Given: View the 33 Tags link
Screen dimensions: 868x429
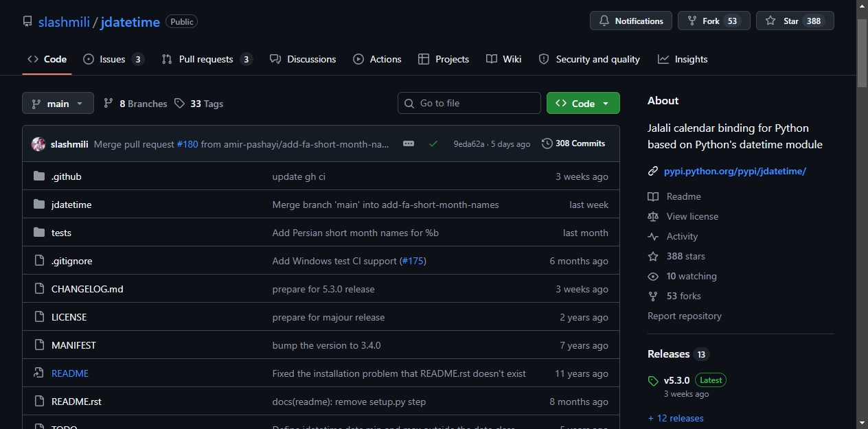Looking at the screenshot, I should [x=198, y=104].
